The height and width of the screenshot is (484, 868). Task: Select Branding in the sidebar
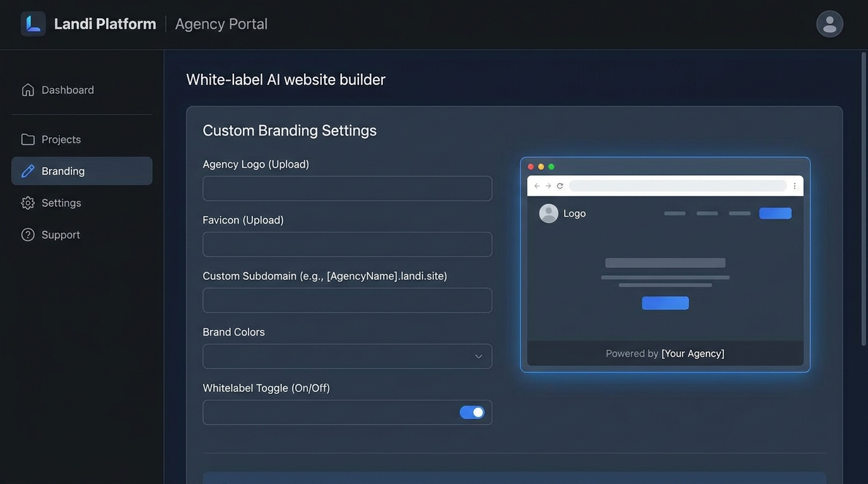coord(82,171)
